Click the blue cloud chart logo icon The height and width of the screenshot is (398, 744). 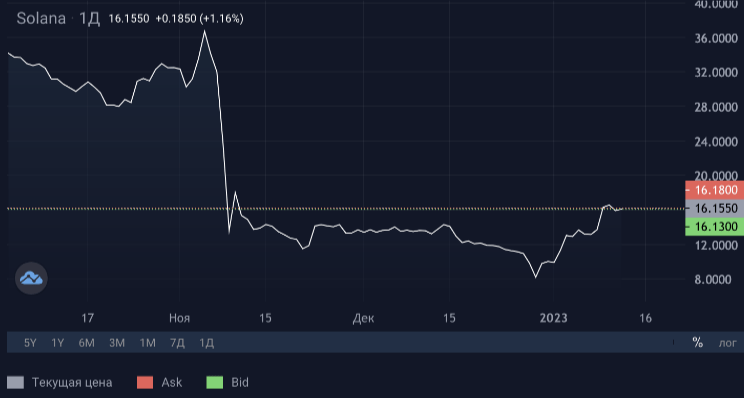tap(31, 278)
